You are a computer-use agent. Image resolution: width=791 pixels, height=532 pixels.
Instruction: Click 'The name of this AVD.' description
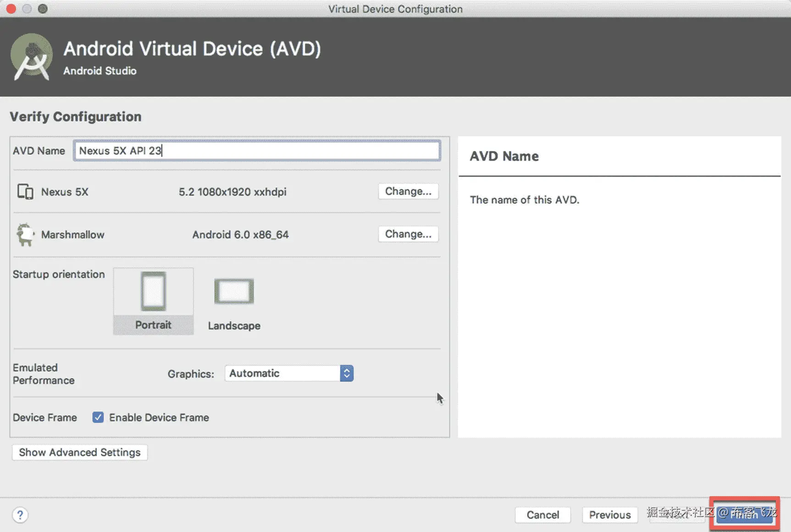(x=525, y=200)
